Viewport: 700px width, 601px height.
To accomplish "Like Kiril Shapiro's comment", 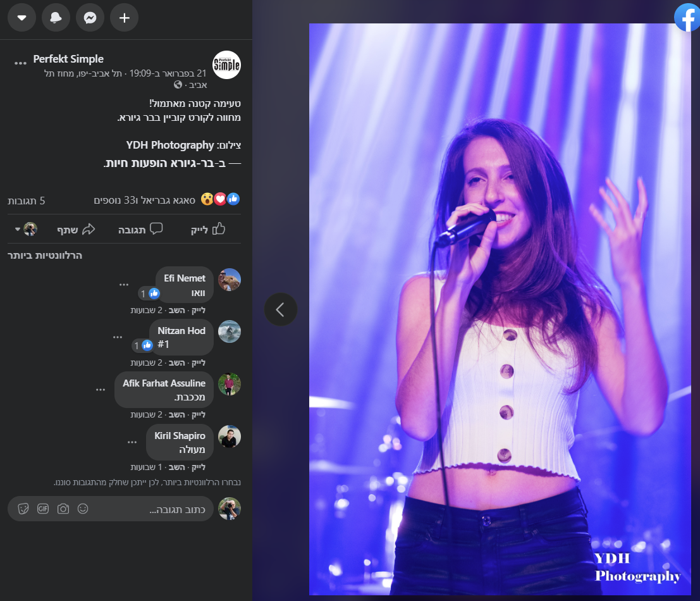I will [x=198, y=467].
